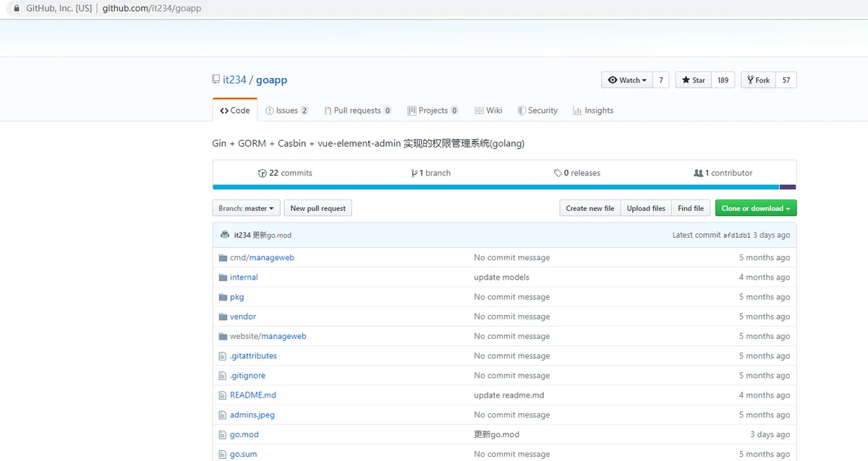Click the tag icon beside 0 releases
Viewport: 868px width, 461px height.
558,173
